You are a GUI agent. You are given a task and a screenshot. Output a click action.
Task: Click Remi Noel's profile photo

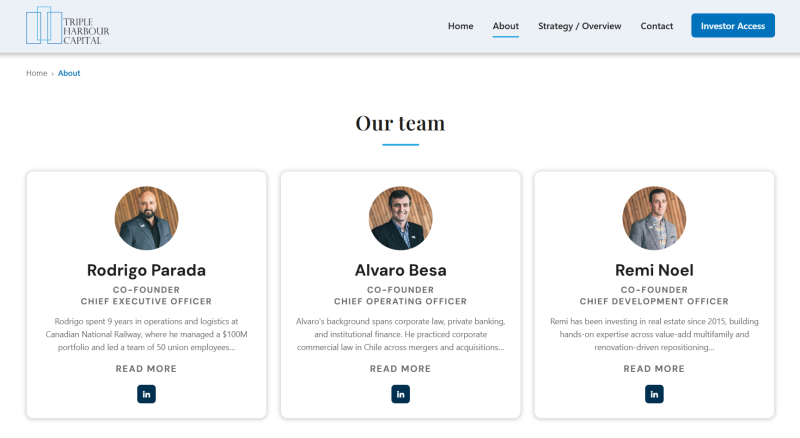tap(654, 218)
